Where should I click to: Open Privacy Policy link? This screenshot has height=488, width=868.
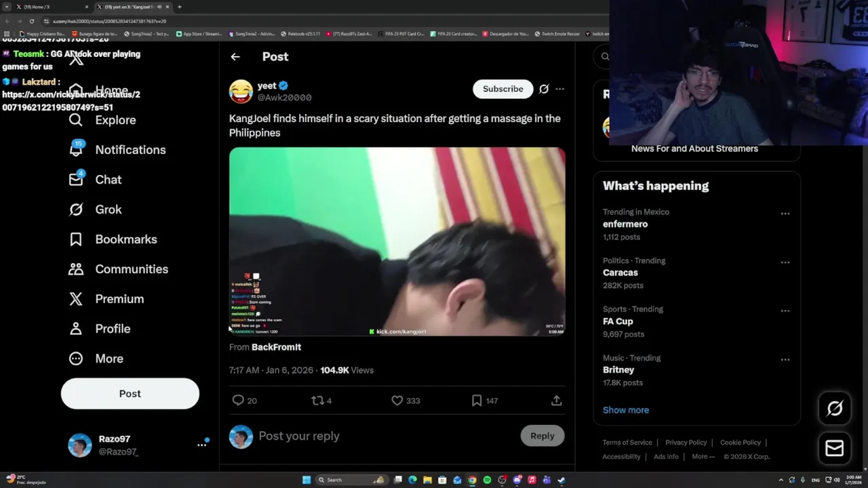coord(686,443)
